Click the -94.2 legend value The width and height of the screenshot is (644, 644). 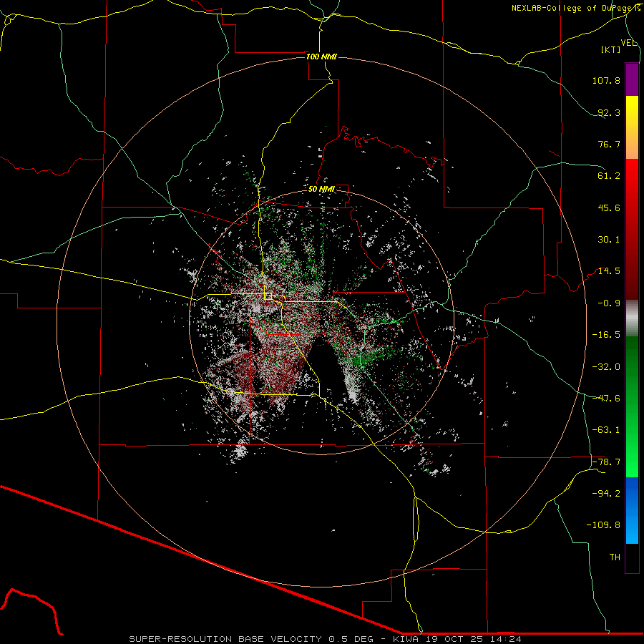click(606, 494)
